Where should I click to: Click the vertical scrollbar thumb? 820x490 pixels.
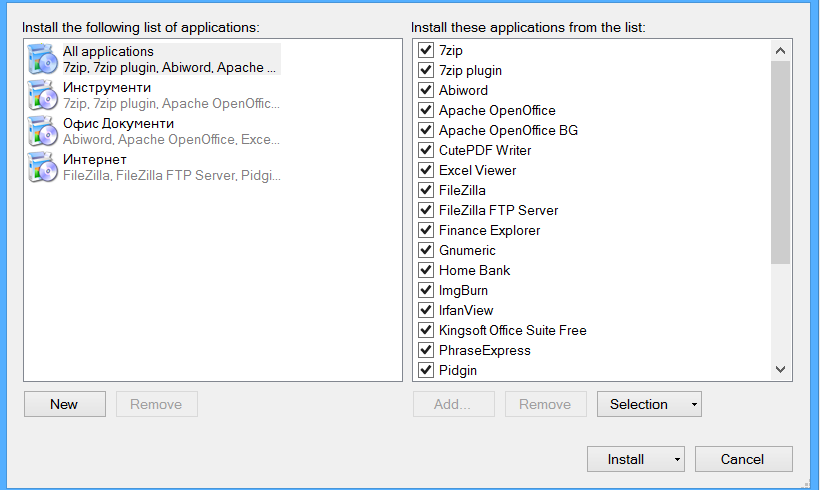tap(780, 163)
